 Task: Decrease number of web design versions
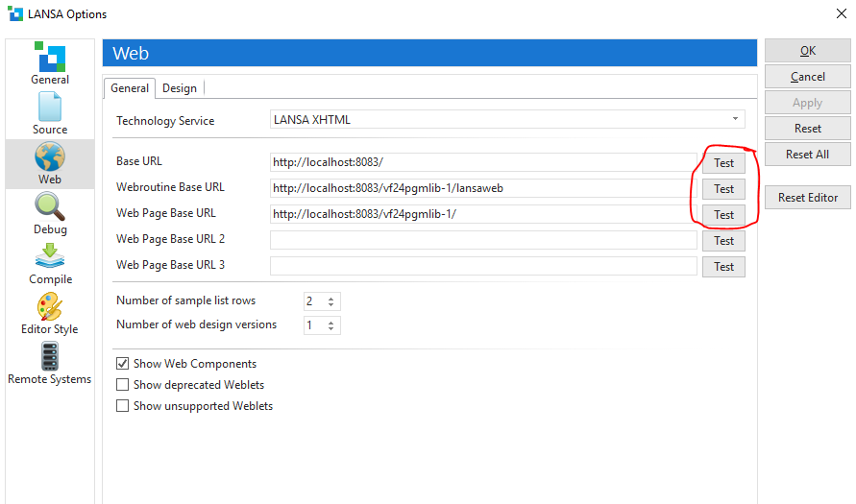330,328
